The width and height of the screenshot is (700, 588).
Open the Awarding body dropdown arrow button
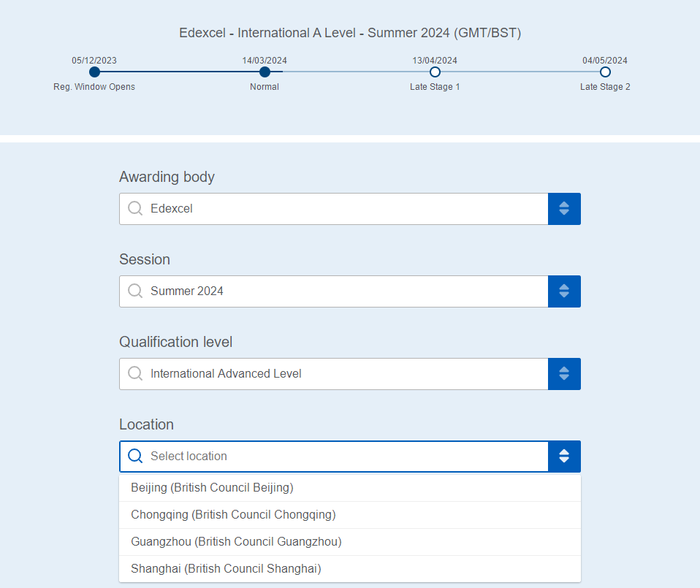click(x=564, y=209)
